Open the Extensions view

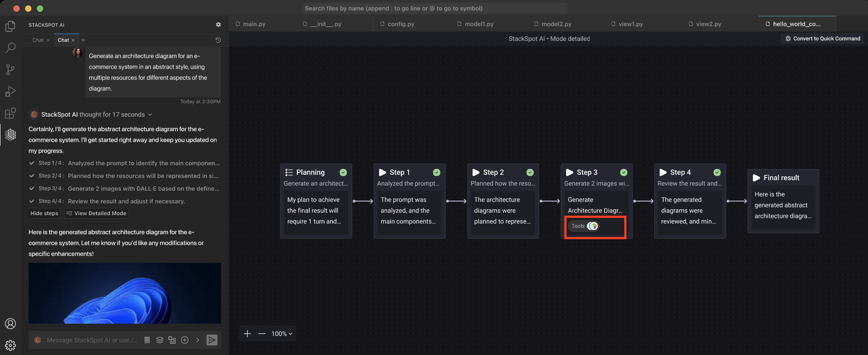[x=10, y=113]
